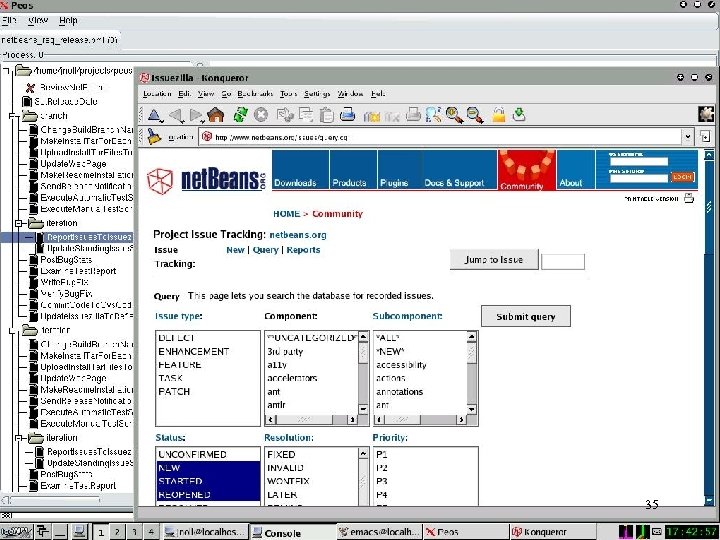Collapse the root projects folder in Peos tree
Viewport: 720px width, 540px height.
[6, 71]
